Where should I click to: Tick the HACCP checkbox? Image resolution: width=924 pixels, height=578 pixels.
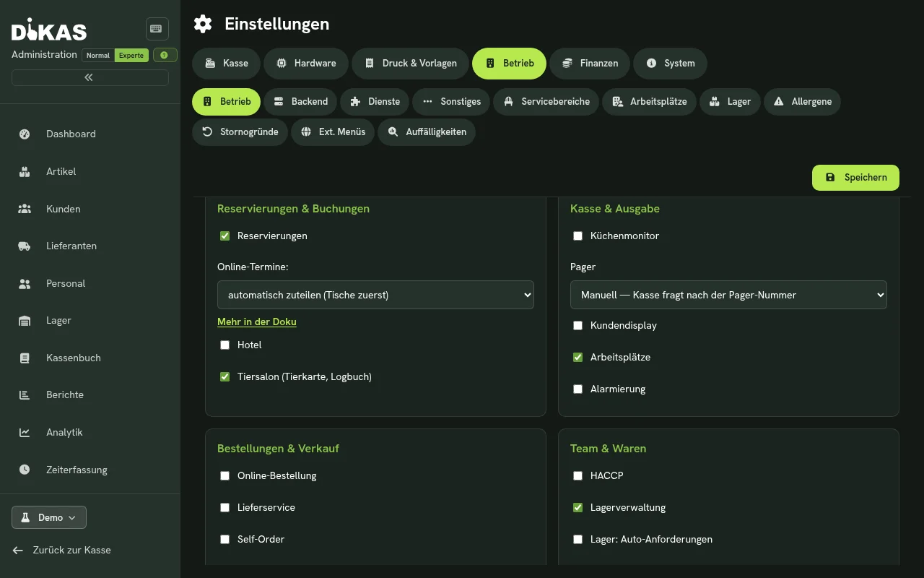[x=577, y=475]
